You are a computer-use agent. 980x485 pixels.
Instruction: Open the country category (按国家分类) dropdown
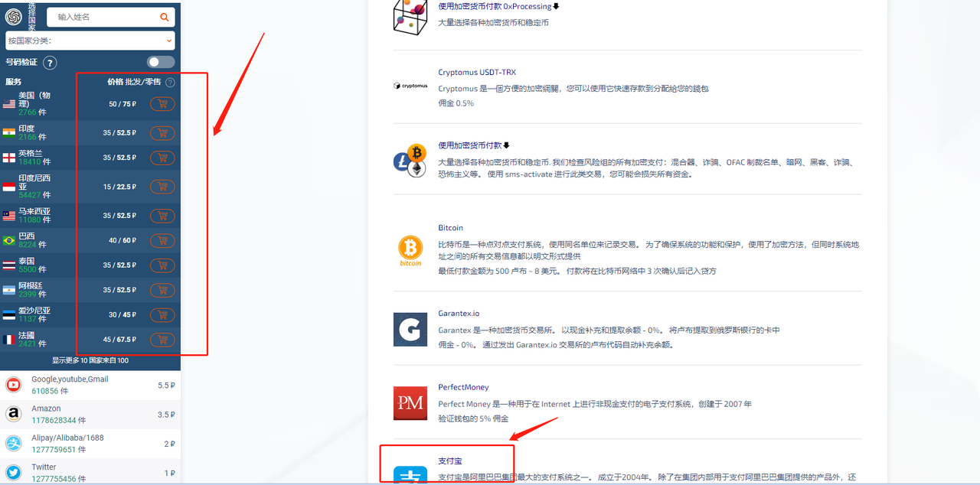[90, 41]
